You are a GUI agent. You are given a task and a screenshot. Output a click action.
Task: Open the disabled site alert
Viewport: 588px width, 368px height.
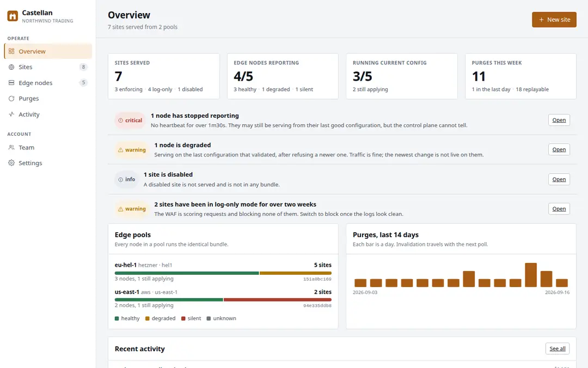559,179
